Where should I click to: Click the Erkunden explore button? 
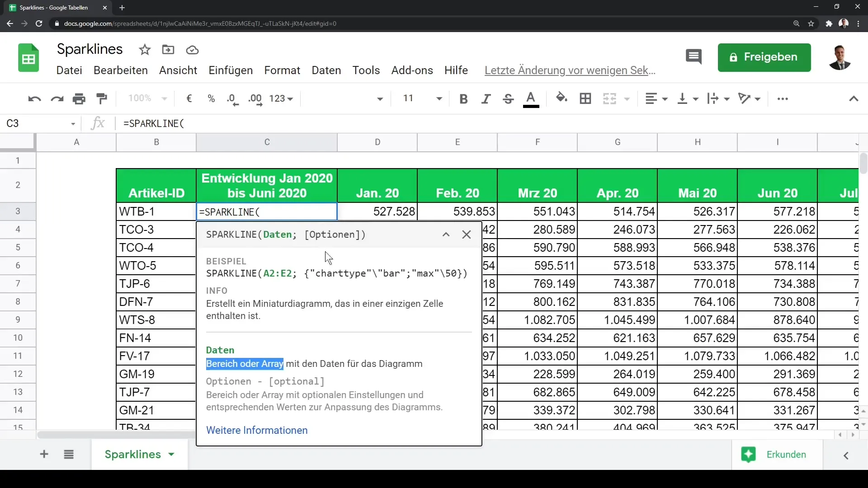click(x=776, y=455)
